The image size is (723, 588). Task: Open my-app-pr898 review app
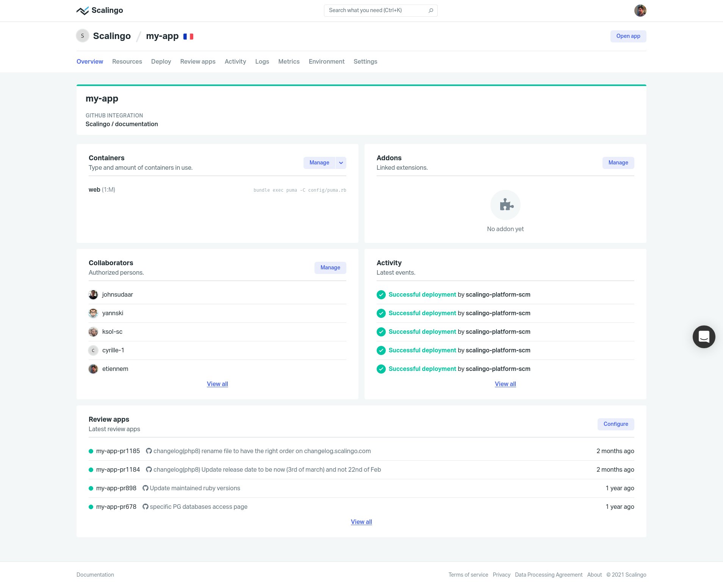pos(116,488)
